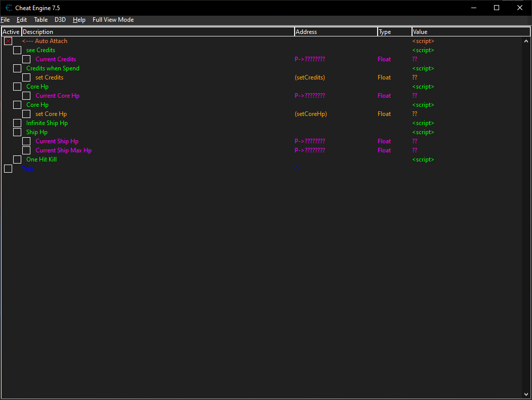Toggle Current Ship Max Hp checkbox

pos(26,151)
